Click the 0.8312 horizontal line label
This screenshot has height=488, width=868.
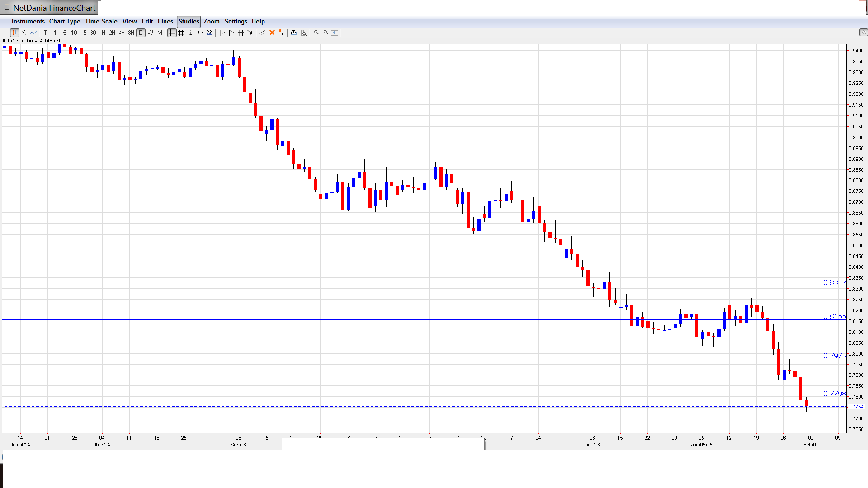pos(834,282)
